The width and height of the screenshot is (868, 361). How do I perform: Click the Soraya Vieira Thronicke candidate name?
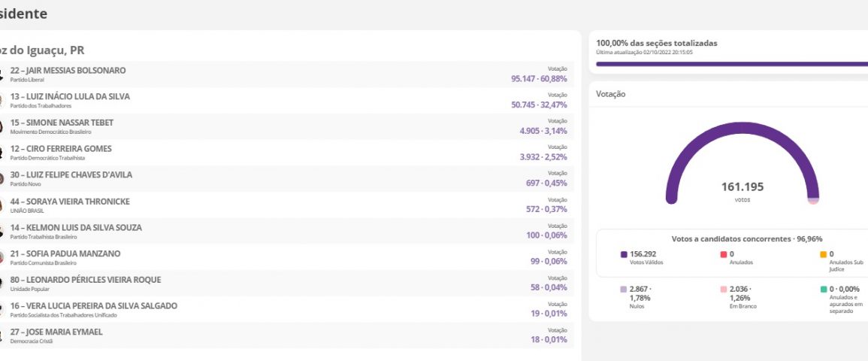(70, 202)
